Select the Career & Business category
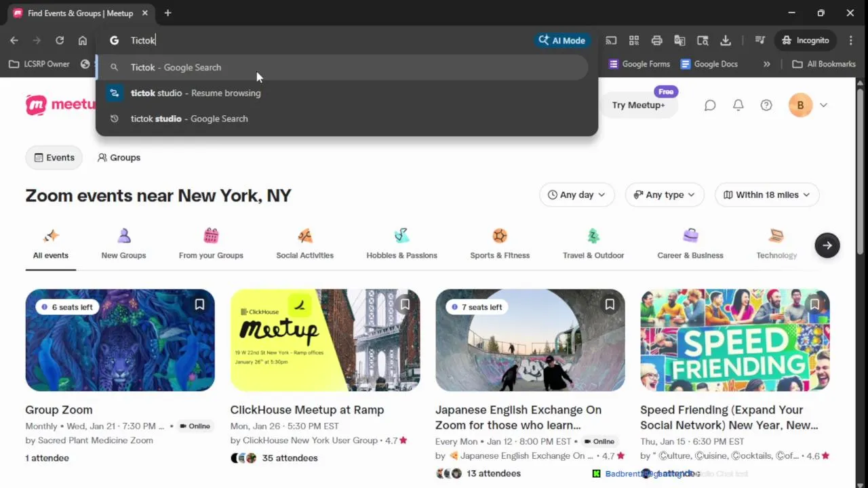The image size is (868, 488). (x=690, y=245)
